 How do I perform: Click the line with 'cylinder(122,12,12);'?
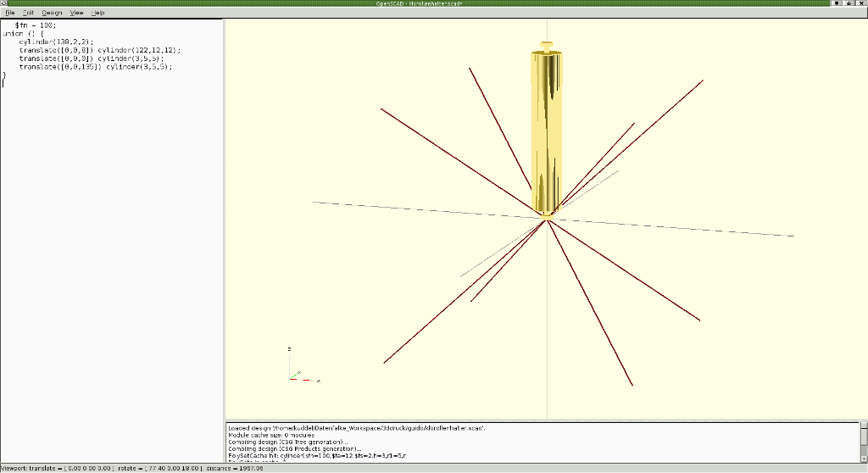coord(100,50)
